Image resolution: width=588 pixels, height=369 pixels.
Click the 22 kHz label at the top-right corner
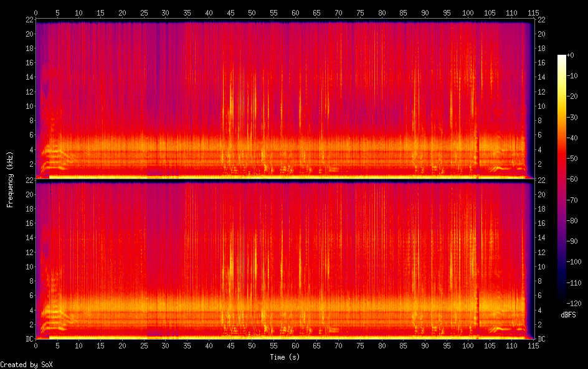(x=541, y=21)
